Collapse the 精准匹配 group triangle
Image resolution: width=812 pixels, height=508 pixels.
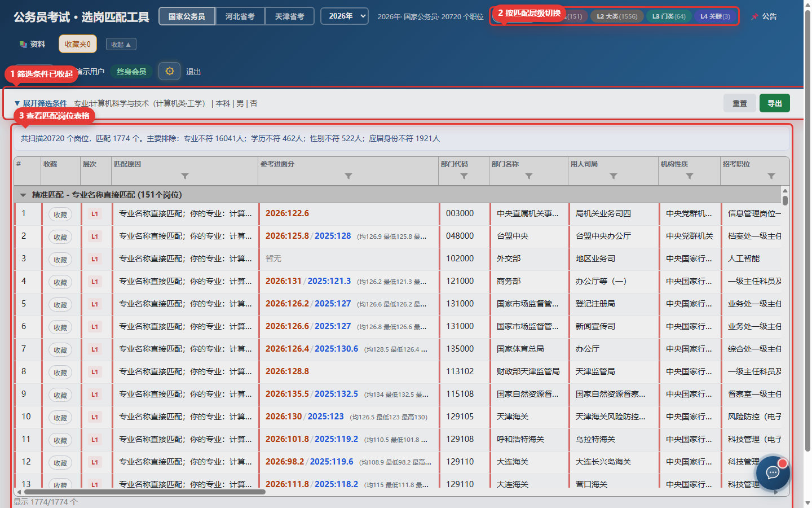point(23,195)
